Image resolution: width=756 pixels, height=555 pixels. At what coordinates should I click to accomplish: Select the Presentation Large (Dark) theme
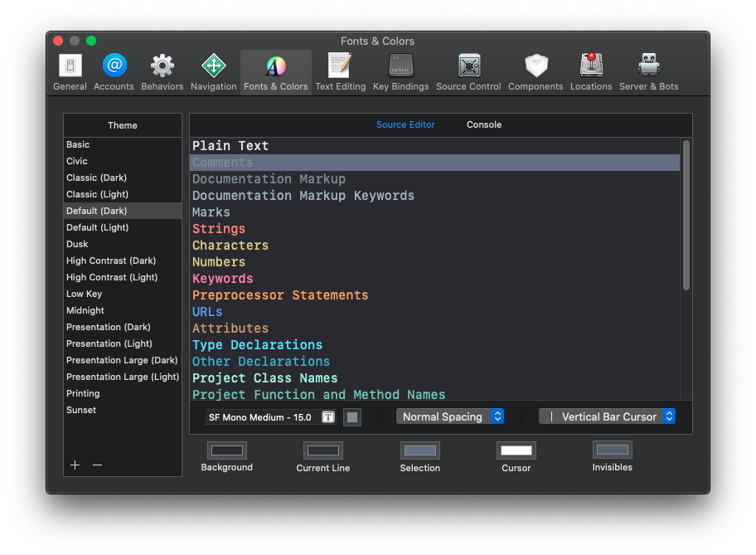pyautogui.click(x=123, y=360)
